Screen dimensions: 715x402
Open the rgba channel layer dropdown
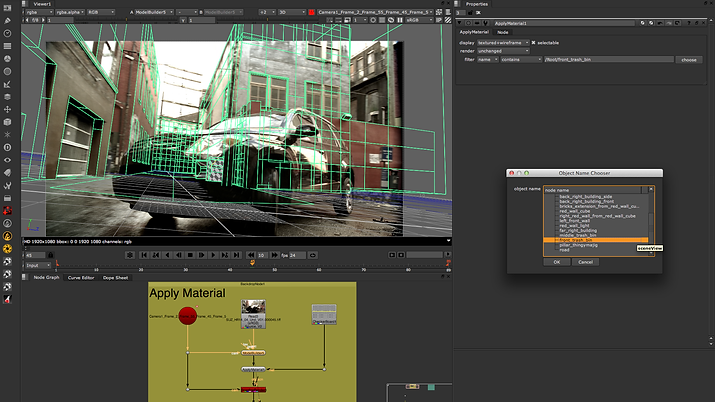[41, 13]
